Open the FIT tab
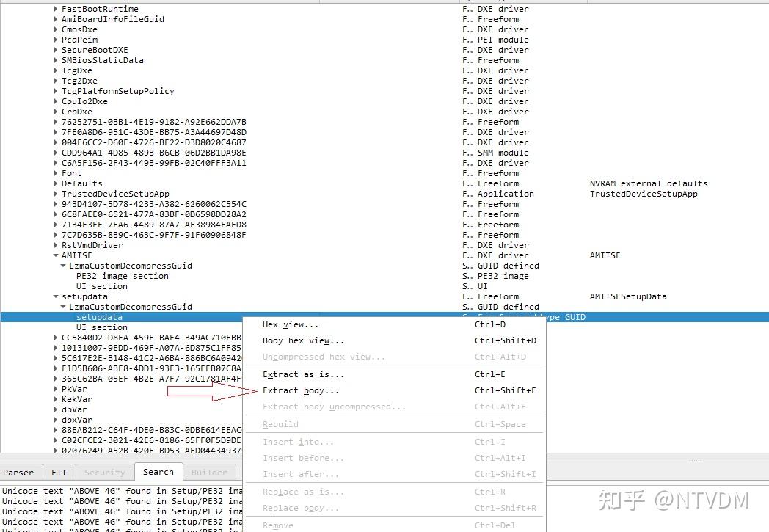The height and width of the screenshot is (532, 769). click(59, 472)
